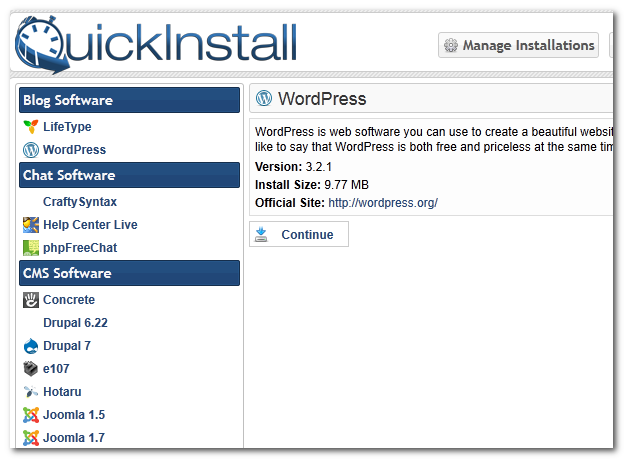Image resolution: width=624 pixels, height=459 pixels.
Task: Click the Concrete hand icon
Action: pos(31,300)
